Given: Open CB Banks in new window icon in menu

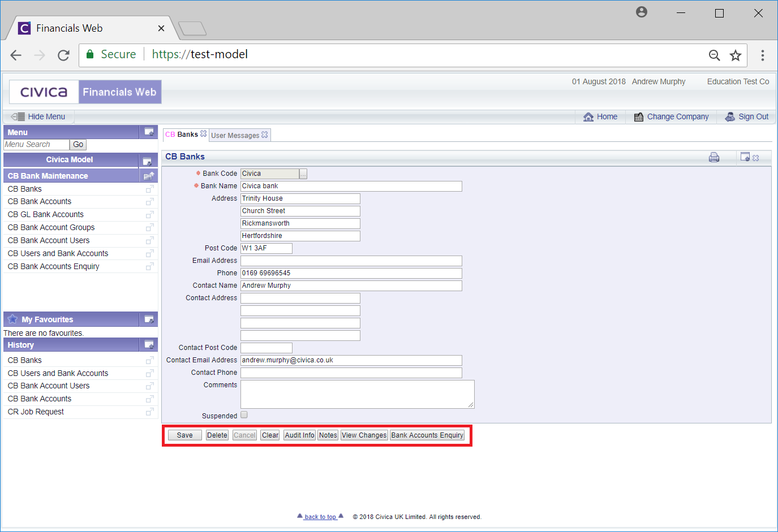Looking at the screenshot, I should [x=149, y=189].
